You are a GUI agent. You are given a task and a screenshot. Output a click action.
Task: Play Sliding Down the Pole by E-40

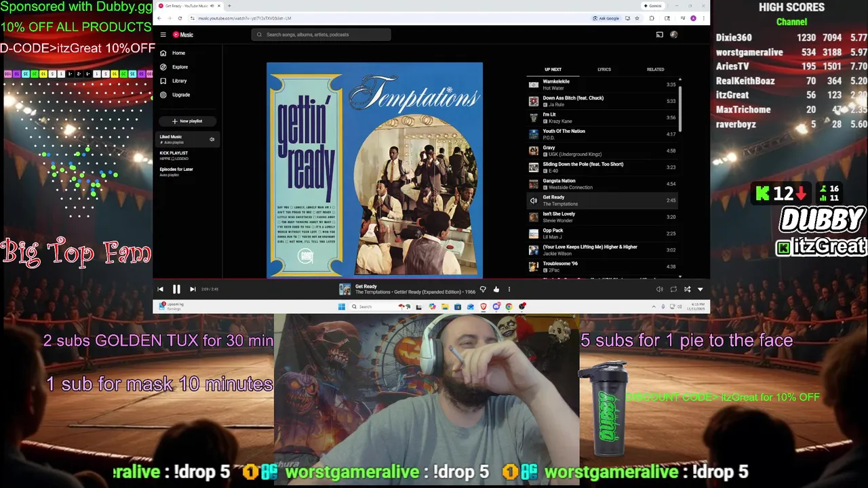click(x=602, y=167)
